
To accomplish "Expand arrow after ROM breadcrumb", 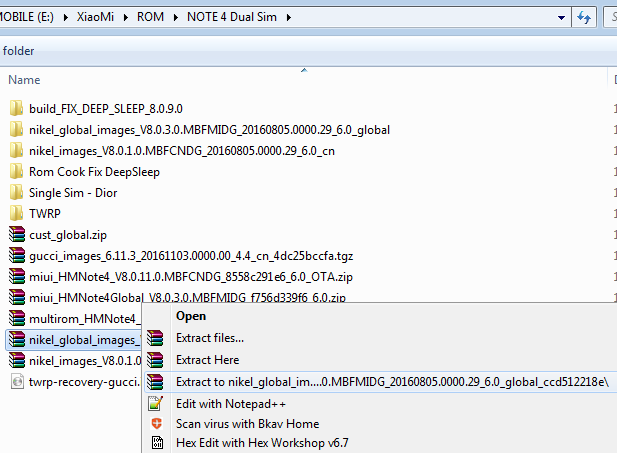I will click(x=175, y=17).
